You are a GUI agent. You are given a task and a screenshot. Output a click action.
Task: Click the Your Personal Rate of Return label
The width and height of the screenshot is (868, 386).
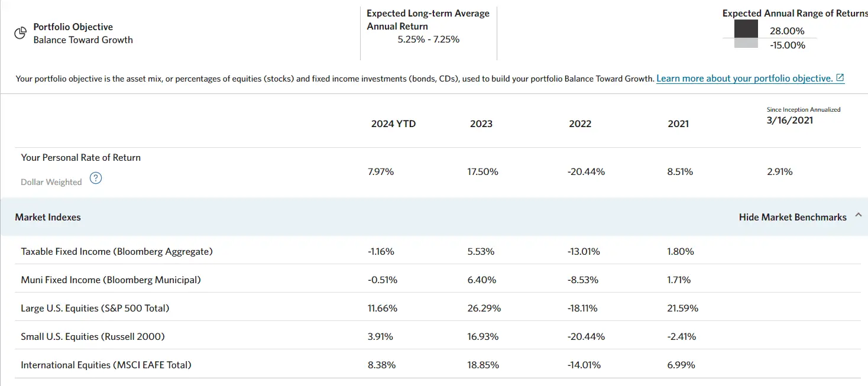(80, 157)
